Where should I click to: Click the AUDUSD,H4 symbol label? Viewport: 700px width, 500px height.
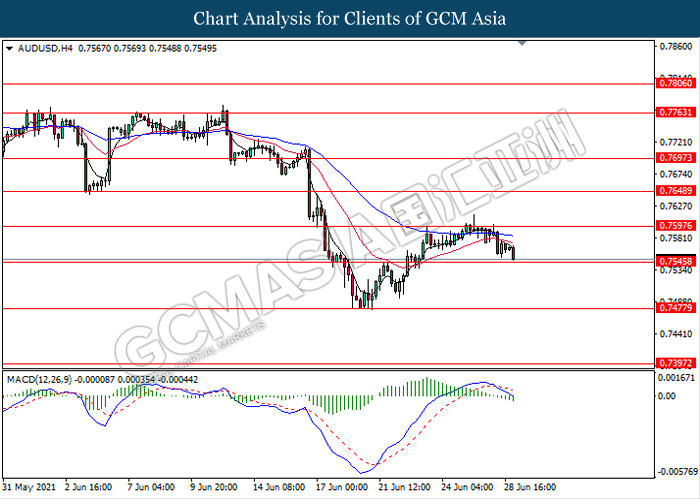[45, 48]
